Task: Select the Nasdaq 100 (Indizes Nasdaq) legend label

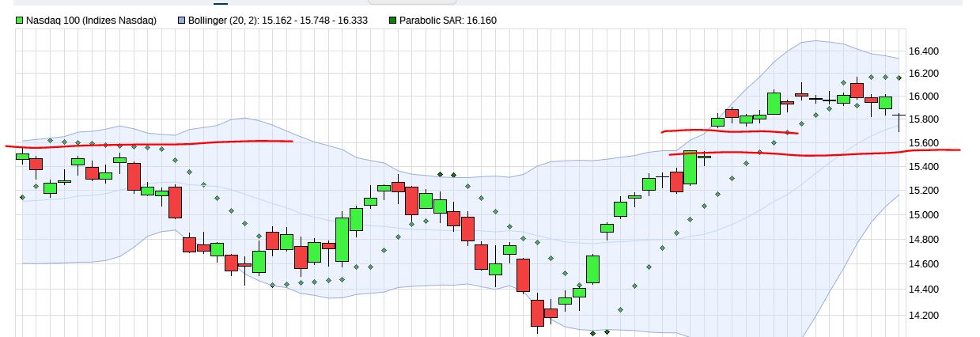Action: tap(91, 20)
